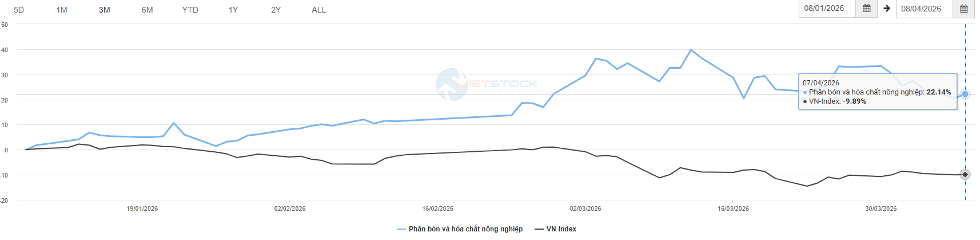Viewport: 980px width, 240px height.
Task: Click the arrow between date fields
Action: (x=887, y=9)
